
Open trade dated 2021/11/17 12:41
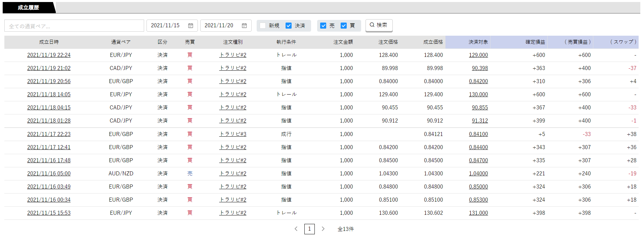49,147
